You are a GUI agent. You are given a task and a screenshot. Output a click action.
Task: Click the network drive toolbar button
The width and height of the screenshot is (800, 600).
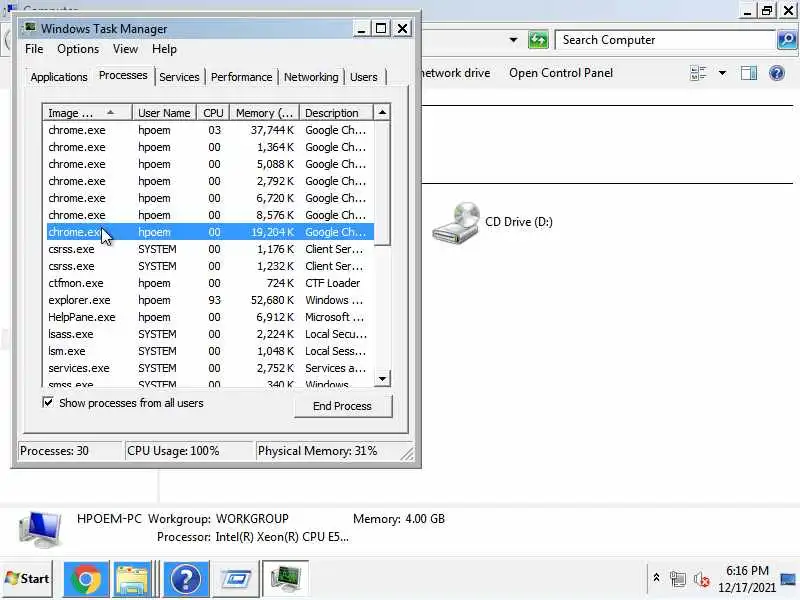(455, 73)
